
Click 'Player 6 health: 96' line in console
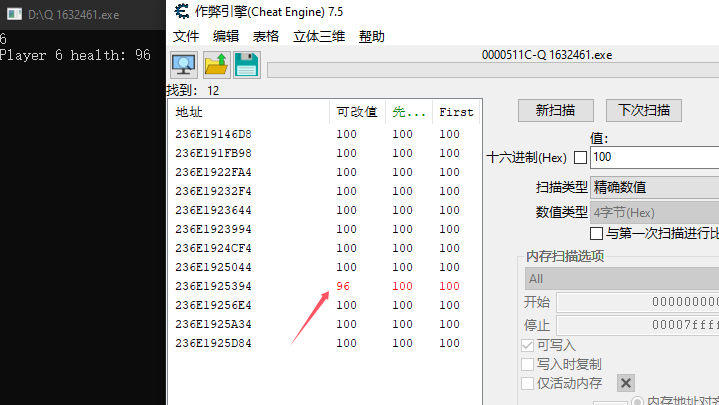pos(76,55)
